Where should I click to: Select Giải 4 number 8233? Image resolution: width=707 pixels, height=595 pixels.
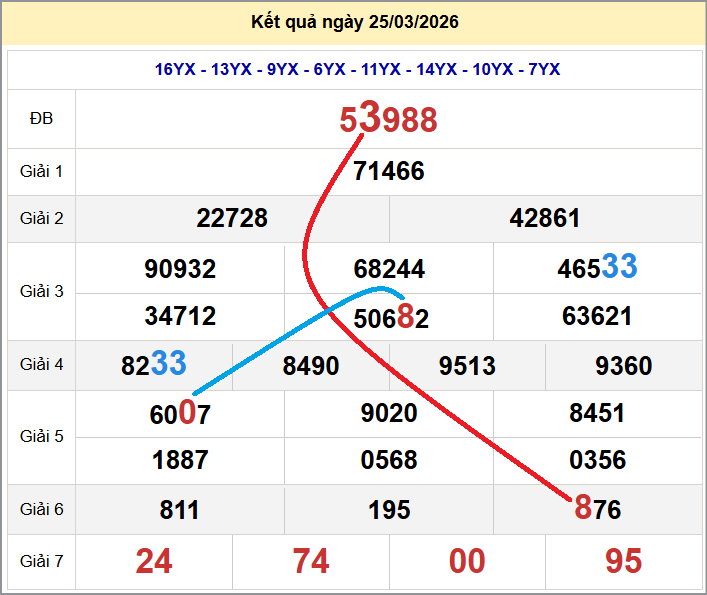point(154,365)
